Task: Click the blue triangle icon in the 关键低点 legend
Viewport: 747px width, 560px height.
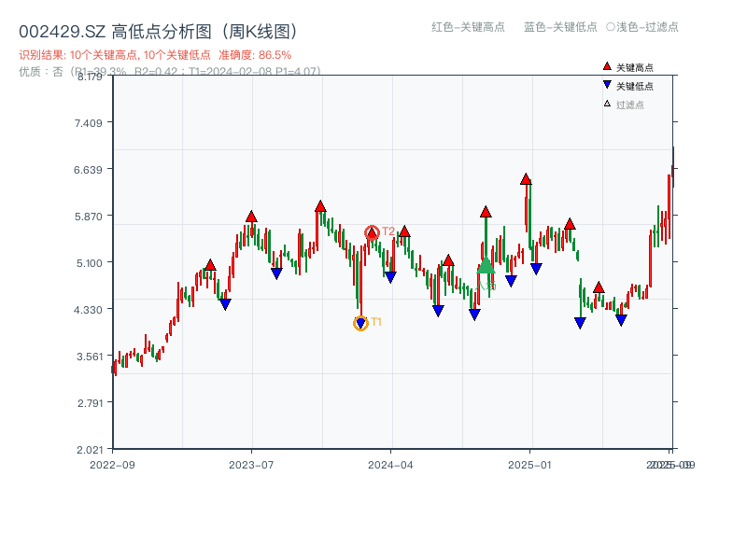Action: [x=607, y=85]
